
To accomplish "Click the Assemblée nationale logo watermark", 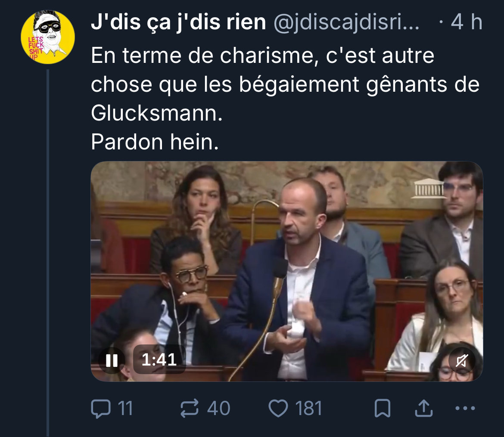I will pos(429,189).
